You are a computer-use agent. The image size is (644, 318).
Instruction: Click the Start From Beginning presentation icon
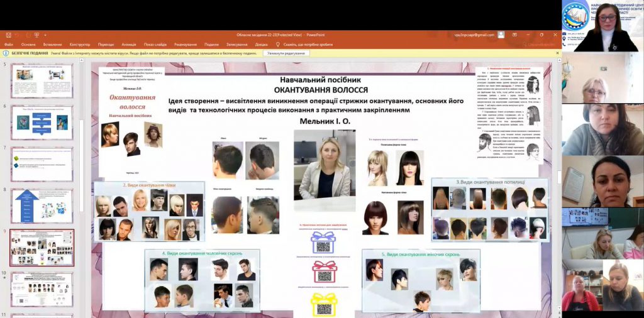(x=37, y=35)
